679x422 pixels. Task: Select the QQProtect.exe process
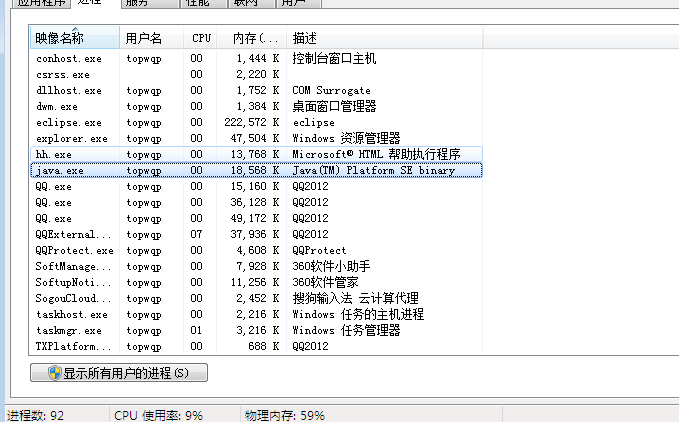(256, 251)
